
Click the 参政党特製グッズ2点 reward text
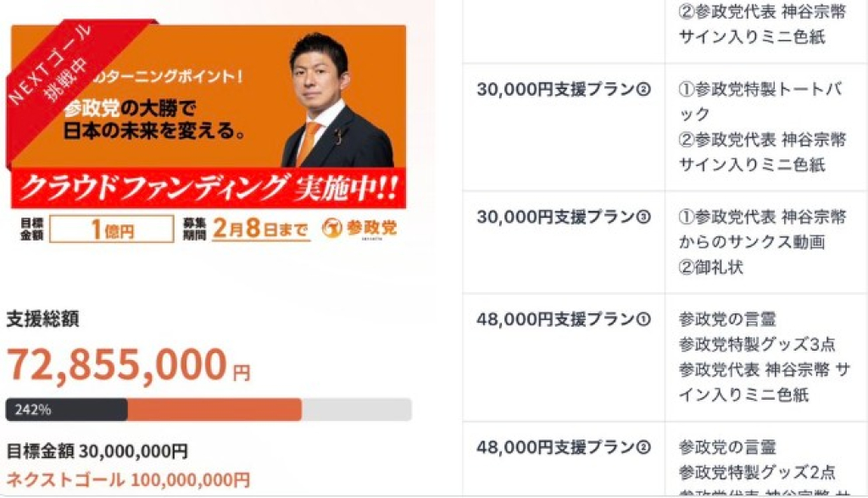tap(757, 472)
